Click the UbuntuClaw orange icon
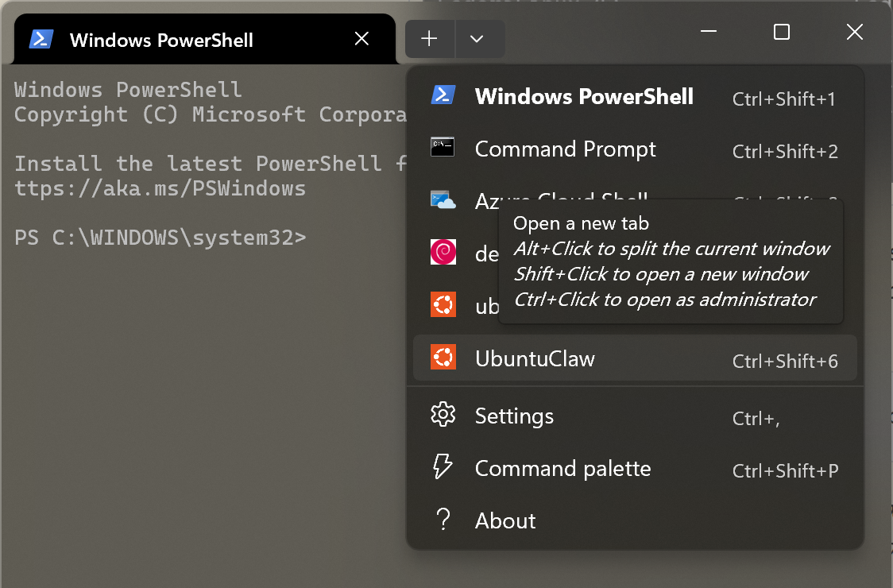The width and height of the screenshot is (893, 588). point(443,357)
